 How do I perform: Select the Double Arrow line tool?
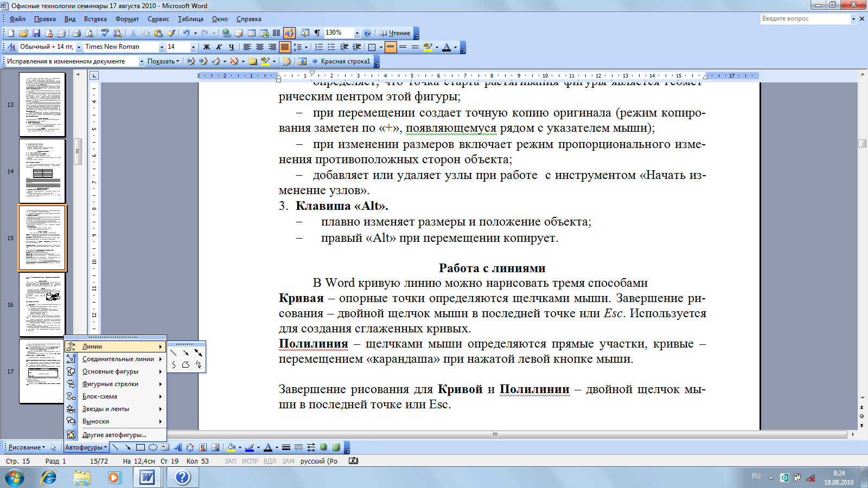(198, 352)
